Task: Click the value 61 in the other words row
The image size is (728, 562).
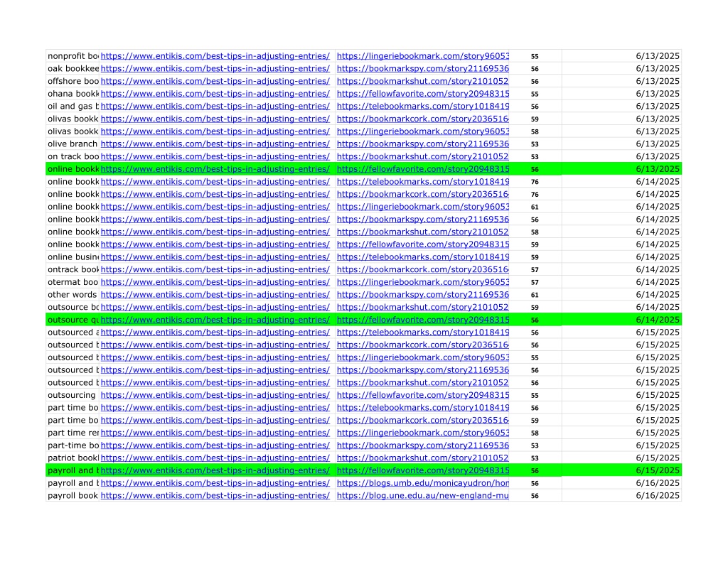Action: [535, 294]
